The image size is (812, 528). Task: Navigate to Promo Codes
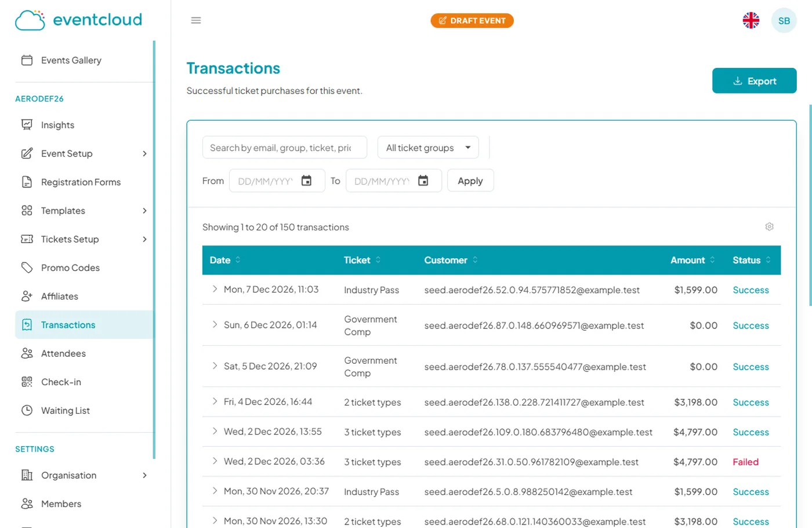84,267
